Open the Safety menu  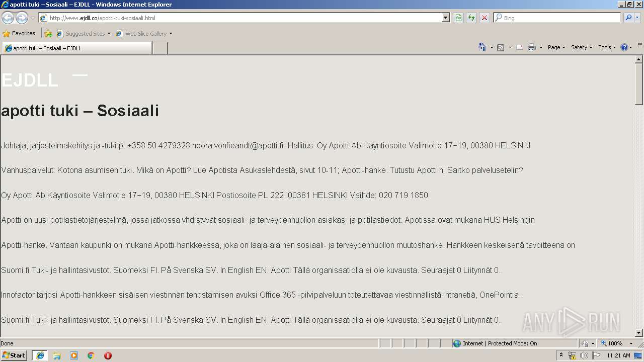(582, 47)
